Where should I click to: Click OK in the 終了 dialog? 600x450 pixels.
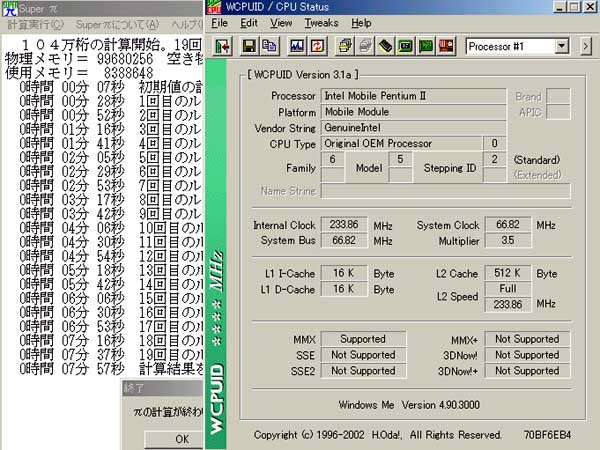tap(174, 439)
